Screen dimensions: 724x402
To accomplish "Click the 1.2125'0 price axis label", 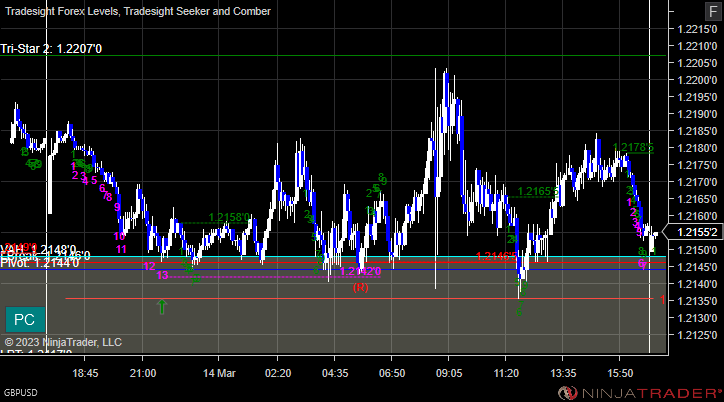I will [x=697, y=335].
